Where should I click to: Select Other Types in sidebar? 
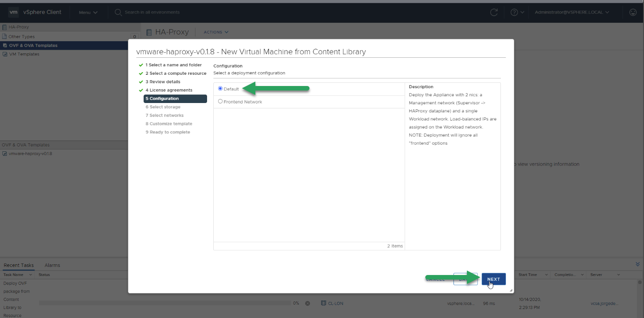click(x=21, y=37)
